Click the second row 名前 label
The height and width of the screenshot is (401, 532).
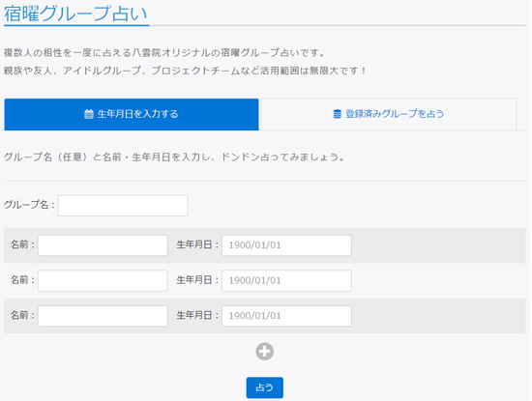22,280
